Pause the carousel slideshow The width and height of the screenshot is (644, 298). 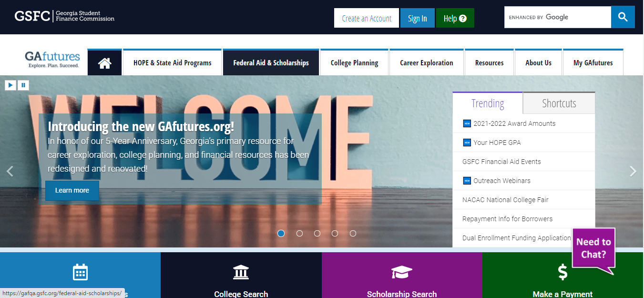[23, 85]
